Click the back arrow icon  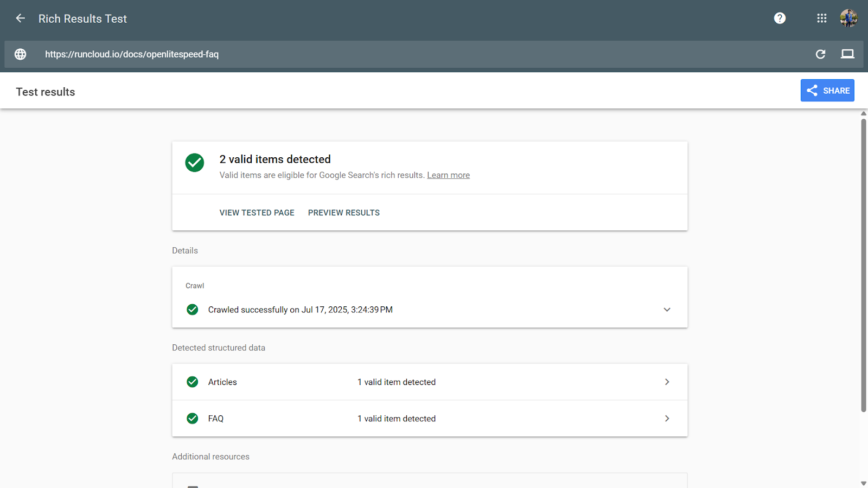(21, 18)
